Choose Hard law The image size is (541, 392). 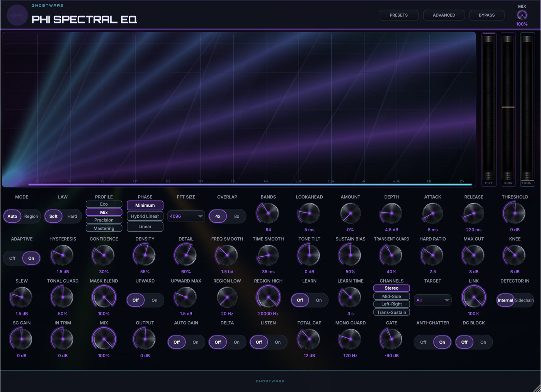(x=72, y=216)
